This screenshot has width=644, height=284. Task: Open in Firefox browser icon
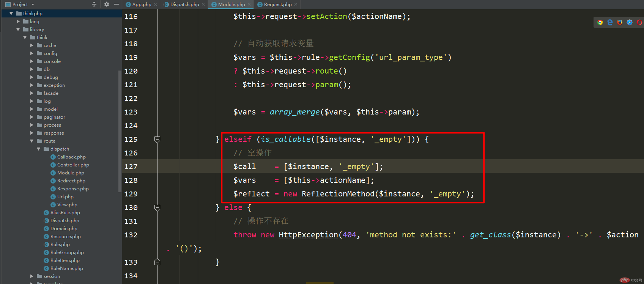click(620, 22)
